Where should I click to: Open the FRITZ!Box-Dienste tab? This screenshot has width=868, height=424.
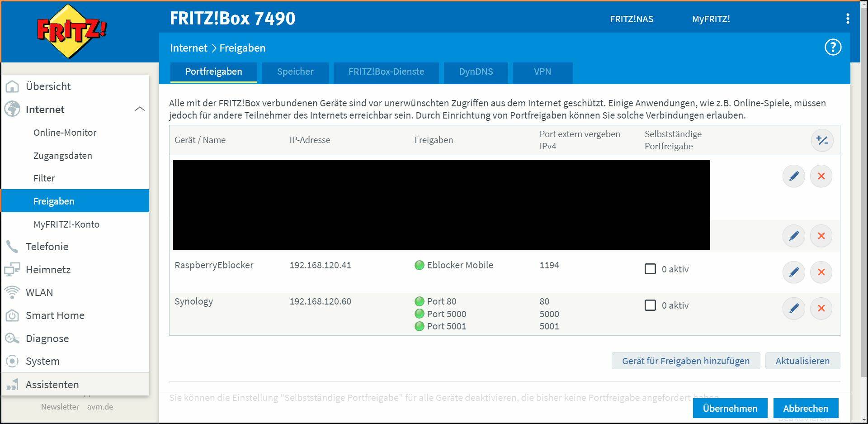(x=386, y=72)
